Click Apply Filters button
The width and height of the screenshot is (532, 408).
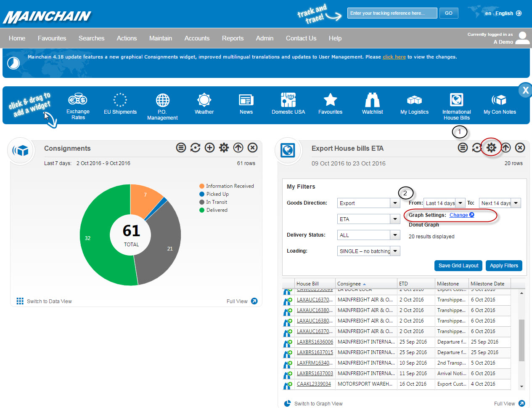504,266
